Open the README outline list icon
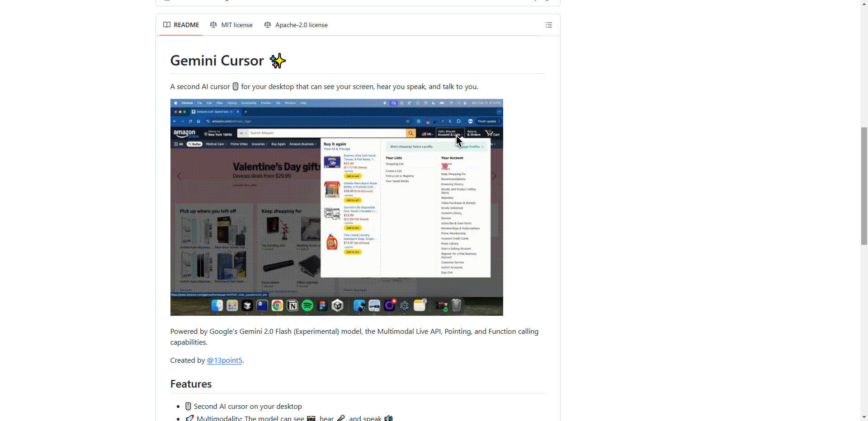Viewport: 868px width, 421px height. tap(548, 25)
